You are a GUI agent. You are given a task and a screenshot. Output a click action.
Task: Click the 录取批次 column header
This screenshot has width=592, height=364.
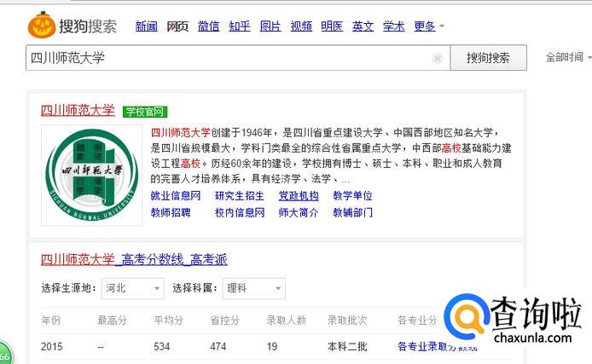[x=347, y=321]
